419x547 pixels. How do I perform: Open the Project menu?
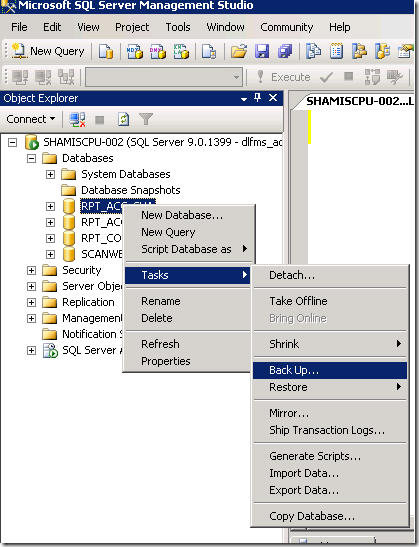[x=132, y=27]
